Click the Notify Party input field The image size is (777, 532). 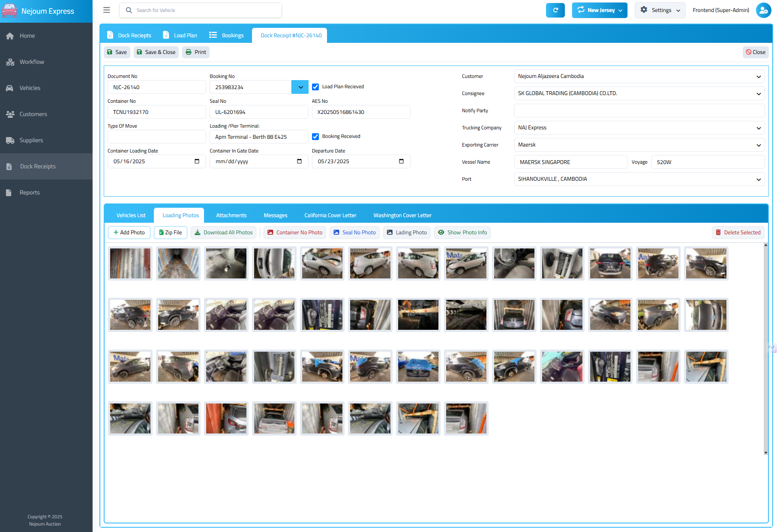pyautogui.click(x=639, y=111)
